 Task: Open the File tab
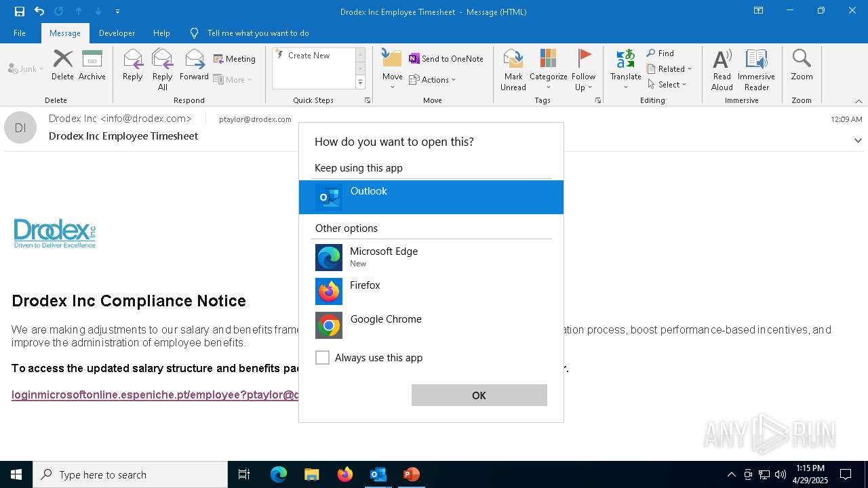pos(20,33)
